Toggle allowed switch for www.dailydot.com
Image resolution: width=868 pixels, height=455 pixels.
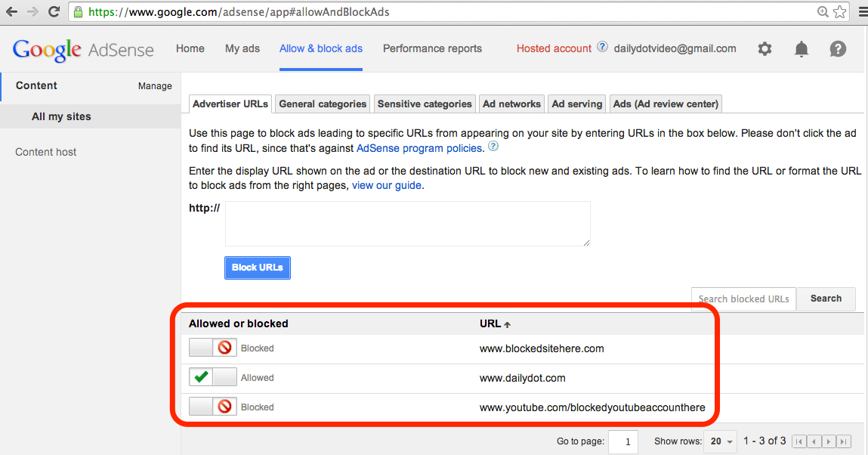213,377
